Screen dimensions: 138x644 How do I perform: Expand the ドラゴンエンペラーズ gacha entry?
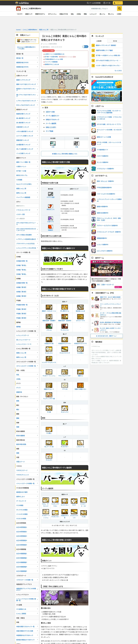coord(27,210)
